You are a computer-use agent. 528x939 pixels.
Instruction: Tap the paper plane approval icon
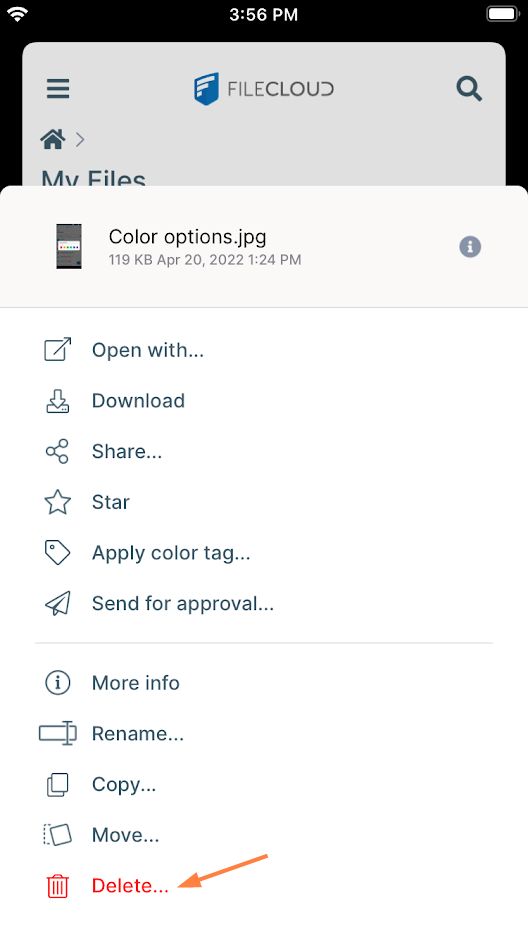[57, 603]
